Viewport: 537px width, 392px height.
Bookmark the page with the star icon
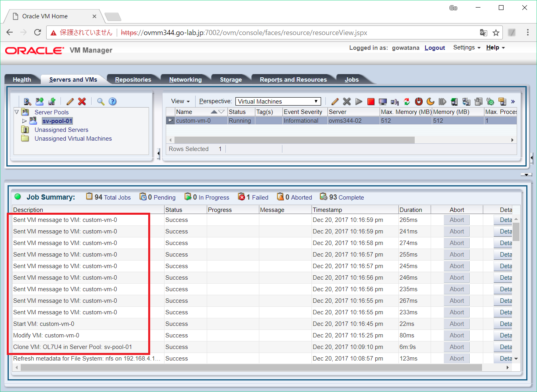pyautogui.click(x=496, y=33)
